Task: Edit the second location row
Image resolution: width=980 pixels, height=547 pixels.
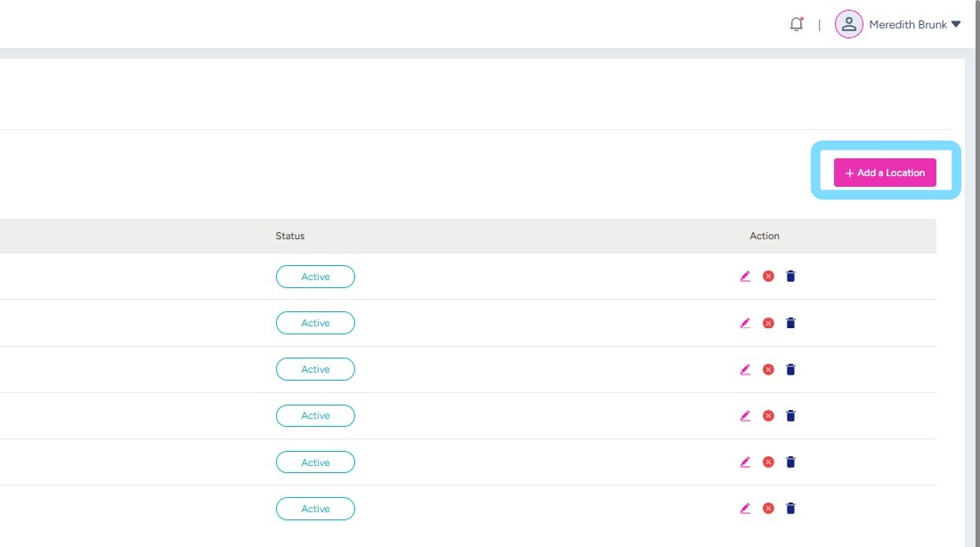Action: point(745,323)
